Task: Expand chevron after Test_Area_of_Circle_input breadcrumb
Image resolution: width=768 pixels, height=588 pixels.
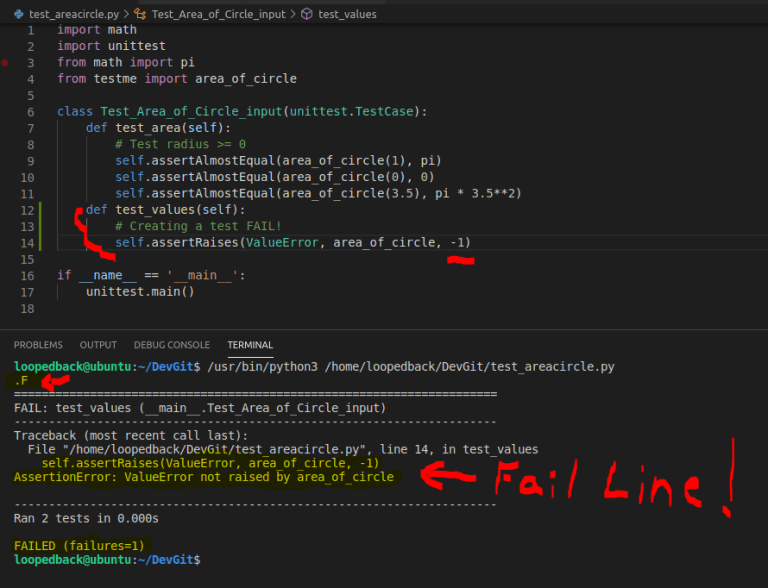Action: tap(293, 14)
